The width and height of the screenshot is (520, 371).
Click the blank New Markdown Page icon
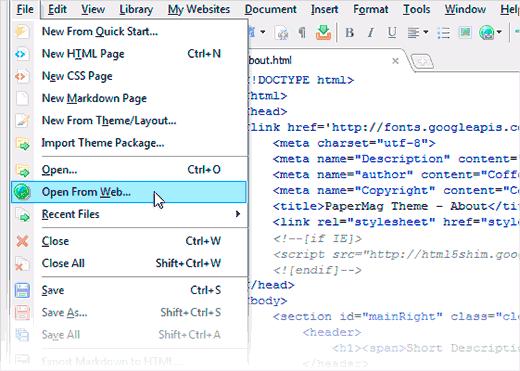pyautogui.click(x=22, y=98)
